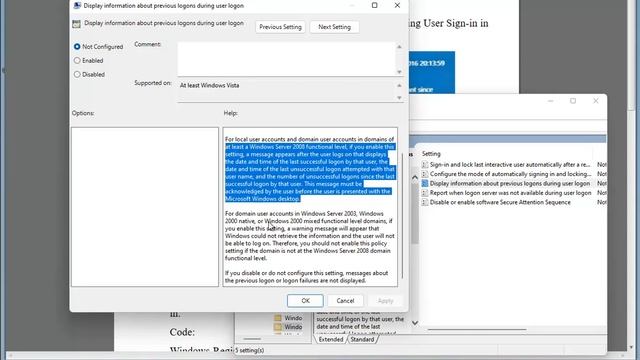640x360 pixels.
Task: Maximize the Group Policy Editor window
Action: point(573,101)
